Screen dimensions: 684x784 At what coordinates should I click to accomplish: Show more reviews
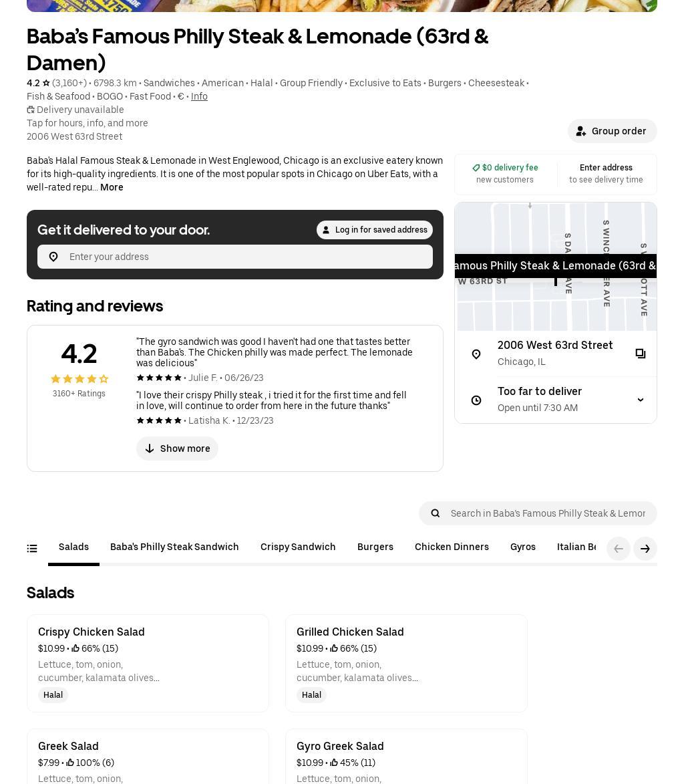click(x=177, y=448)
